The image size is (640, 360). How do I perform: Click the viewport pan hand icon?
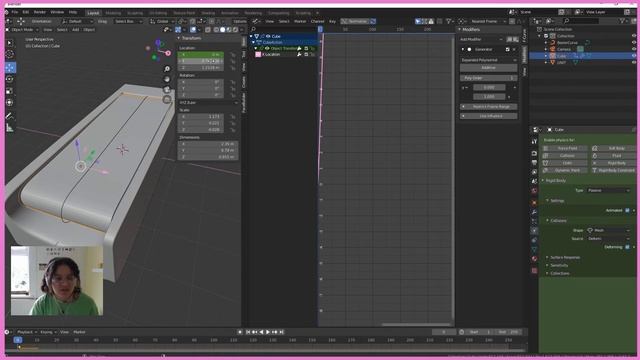(167, 79)
